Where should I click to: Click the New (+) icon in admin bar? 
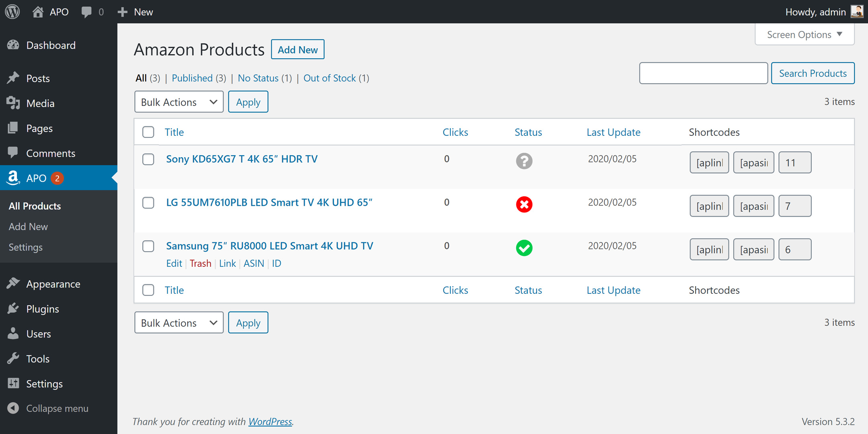point(122,12)
